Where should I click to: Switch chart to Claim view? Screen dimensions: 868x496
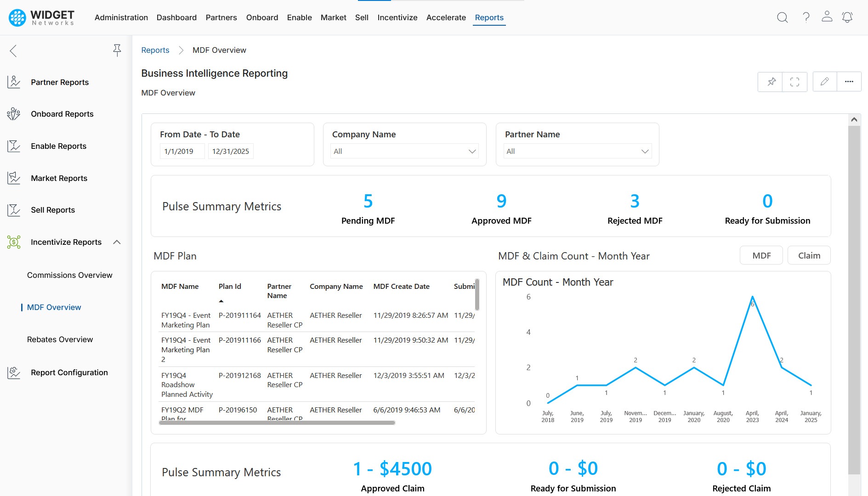(x=809, y=255)
